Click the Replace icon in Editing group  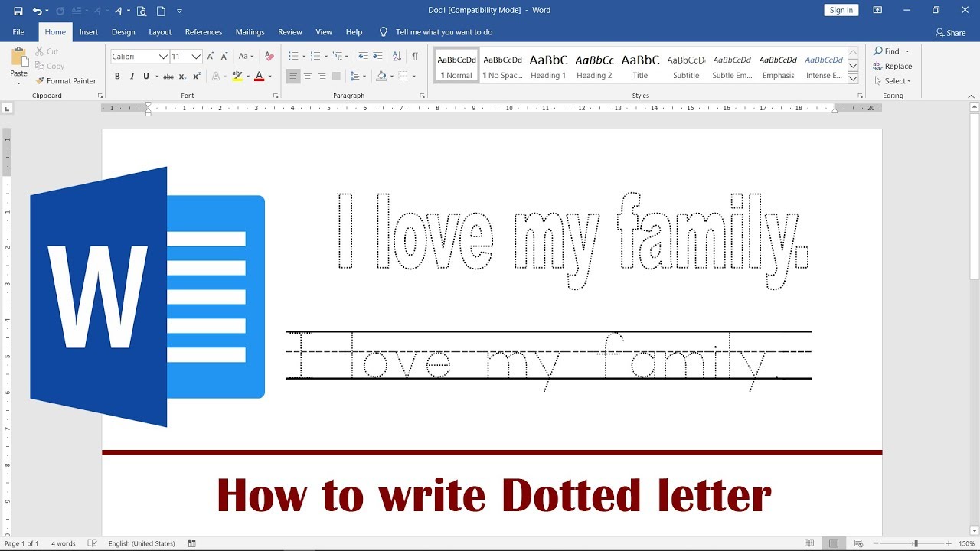[x=879, y=66]
